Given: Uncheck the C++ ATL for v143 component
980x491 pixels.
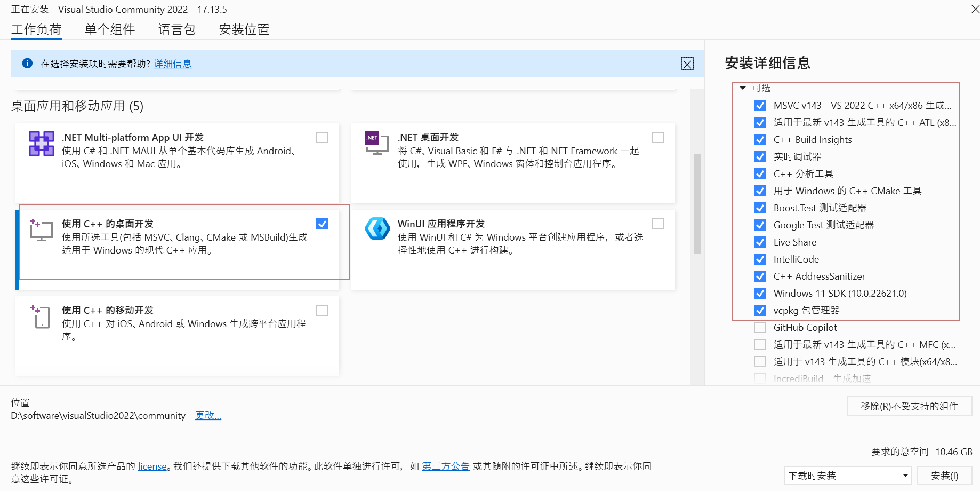Looking at the screenshot, I should pyautogui.click(x=760, y=123).
